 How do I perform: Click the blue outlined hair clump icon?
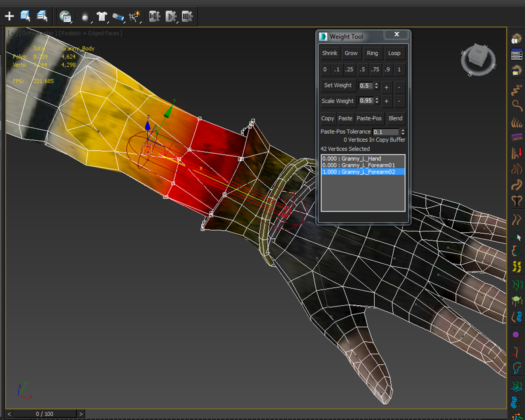coord(516,368)
